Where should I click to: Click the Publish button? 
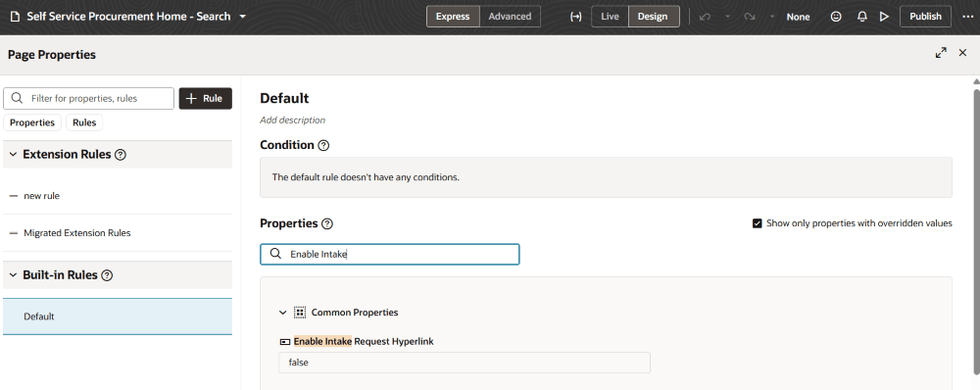926,17
